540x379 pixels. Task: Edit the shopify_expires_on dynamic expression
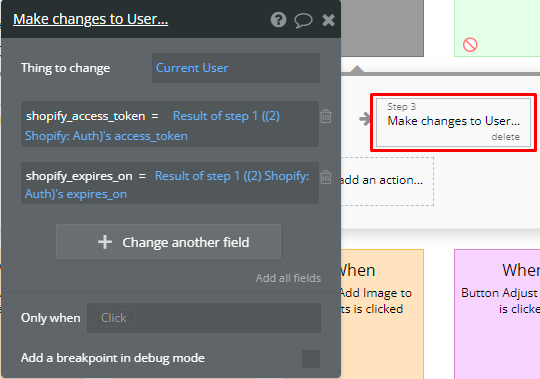tap(167, 185)
